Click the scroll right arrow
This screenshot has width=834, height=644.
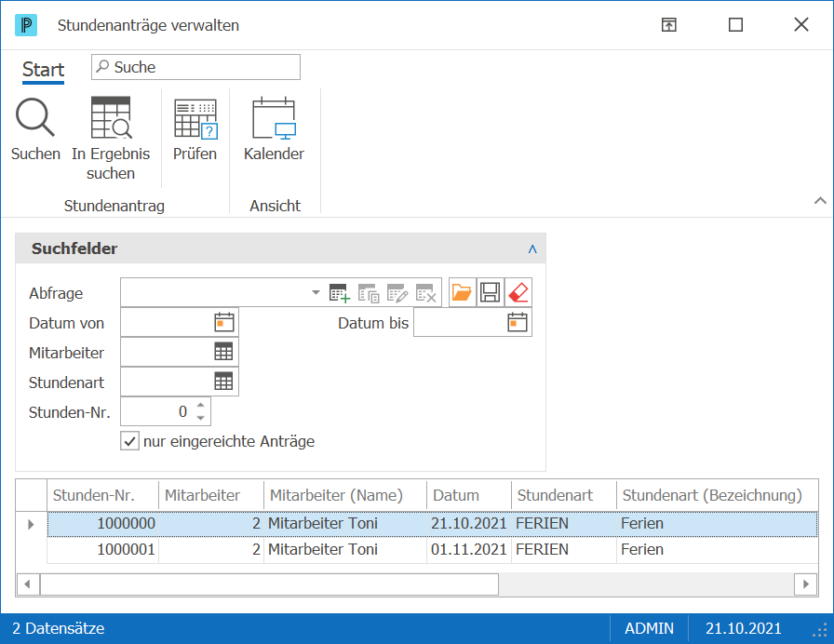coord(806,584)
